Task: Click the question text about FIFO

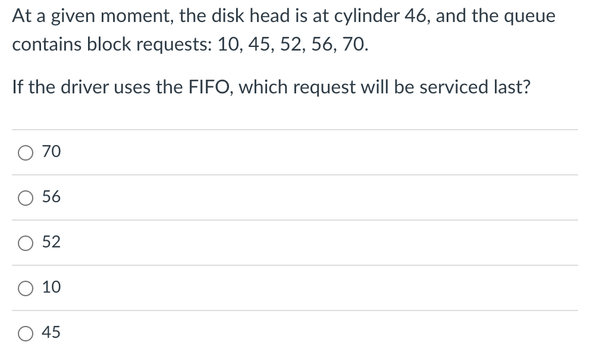Action: pos(271,87)
